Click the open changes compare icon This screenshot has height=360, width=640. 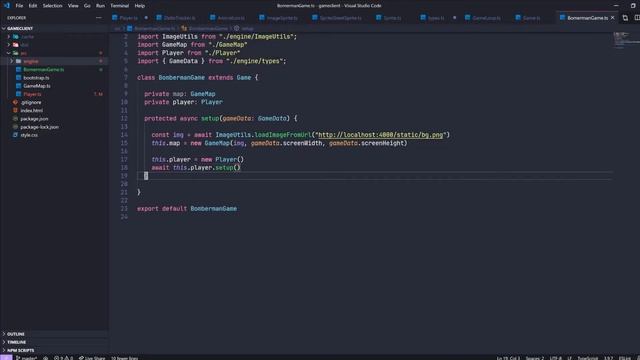click(x=625, y=18)
